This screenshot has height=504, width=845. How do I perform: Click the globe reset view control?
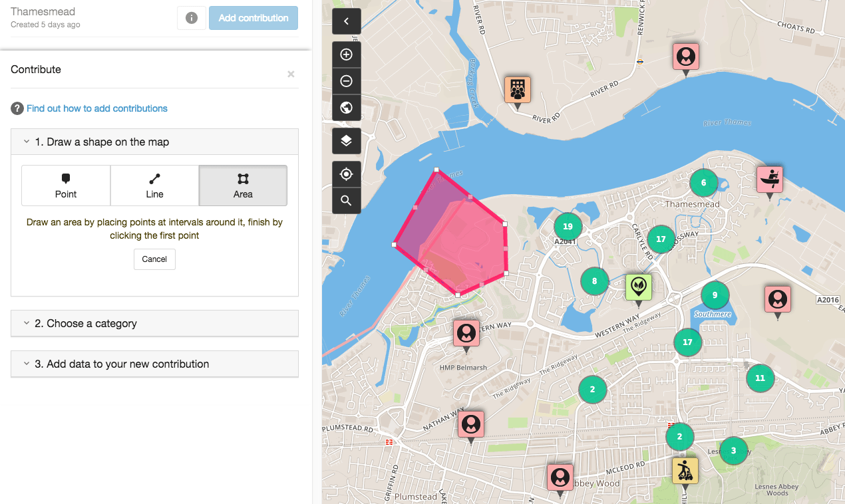pos(346,108)
